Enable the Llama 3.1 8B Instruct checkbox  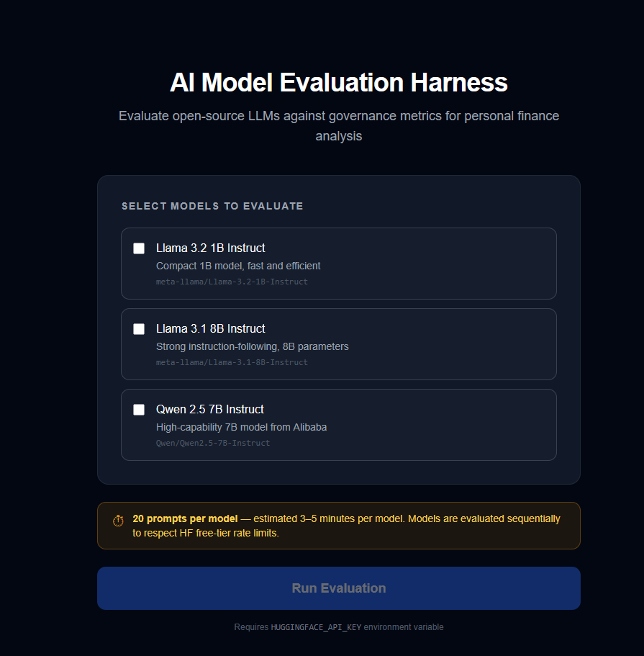coord(139,329)
